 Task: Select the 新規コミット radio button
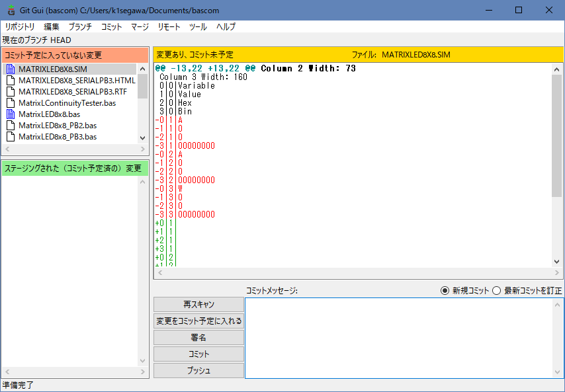pyautogui.click(x=445, y=290)
